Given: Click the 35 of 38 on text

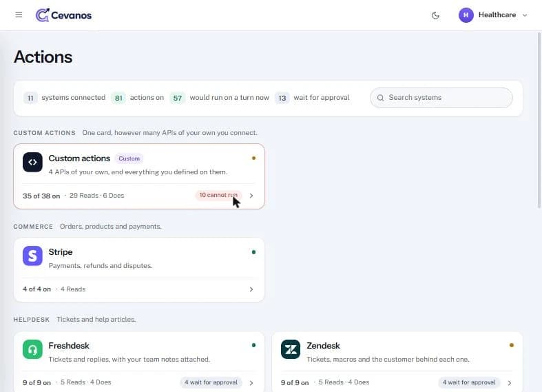Looking at the screenshot, I should 41,196.
